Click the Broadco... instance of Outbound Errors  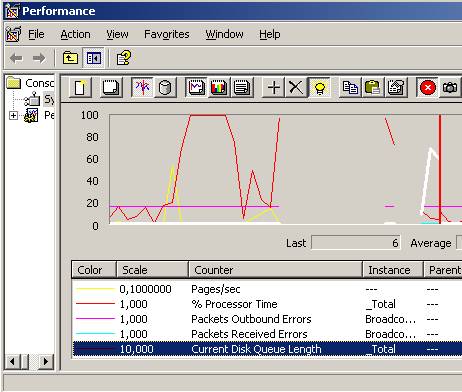point(391,319)
